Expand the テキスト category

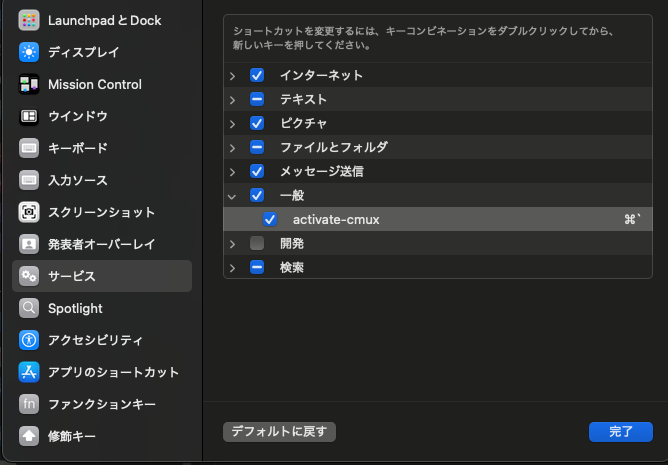232,100
